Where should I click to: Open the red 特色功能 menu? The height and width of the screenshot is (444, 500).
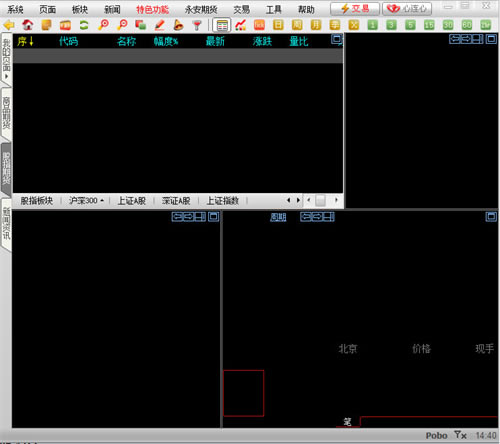153,9
